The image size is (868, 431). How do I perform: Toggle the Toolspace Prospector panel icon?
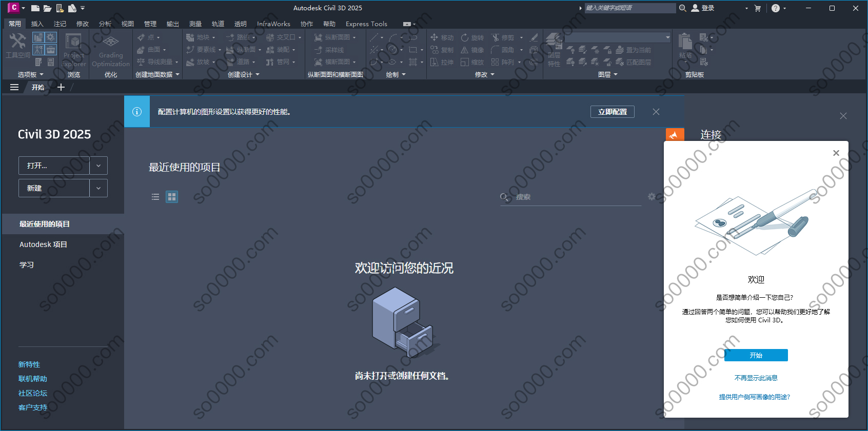click(38, 37)
